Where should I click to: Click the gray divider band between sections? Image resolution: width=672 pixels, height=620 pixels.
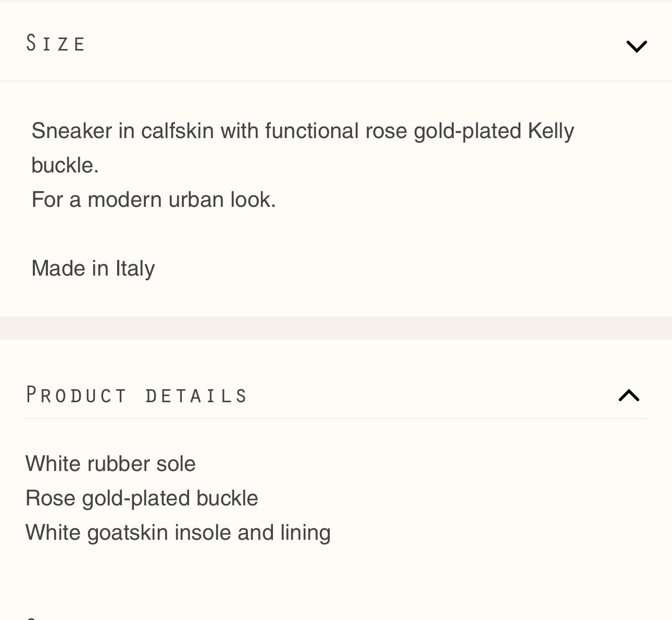(x=336, y=328)
